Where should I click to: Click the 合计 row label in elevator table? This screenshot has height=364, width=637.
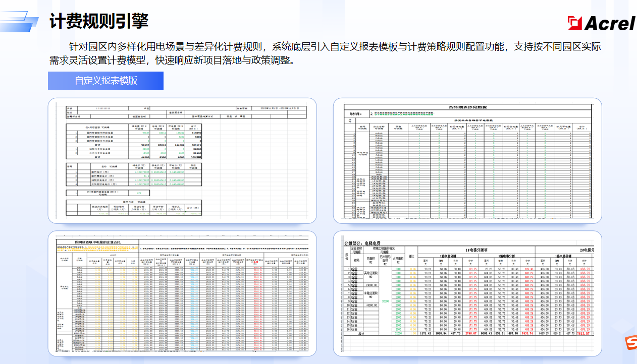pos(360,334)
